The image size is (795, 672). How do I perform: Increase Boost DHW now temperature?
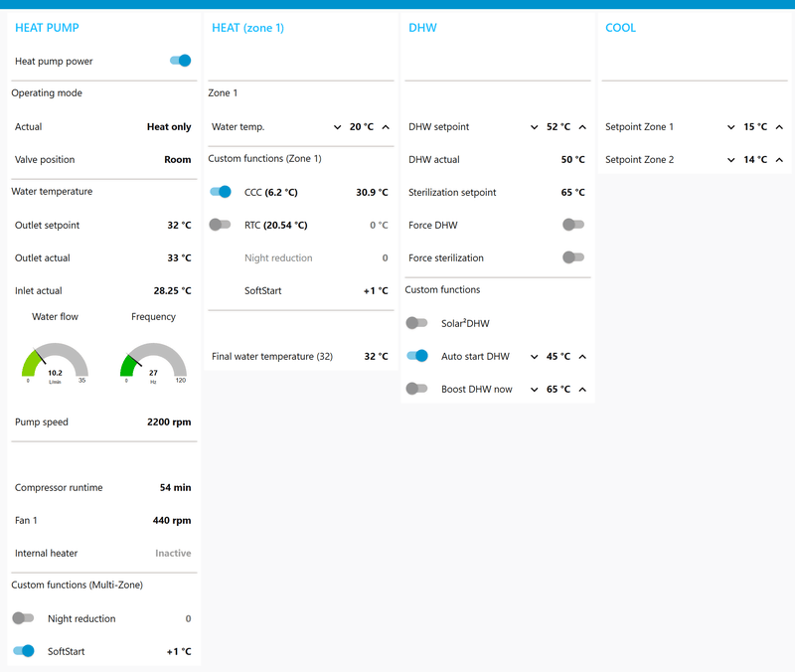pyautogui.click(x=582, y=390)
